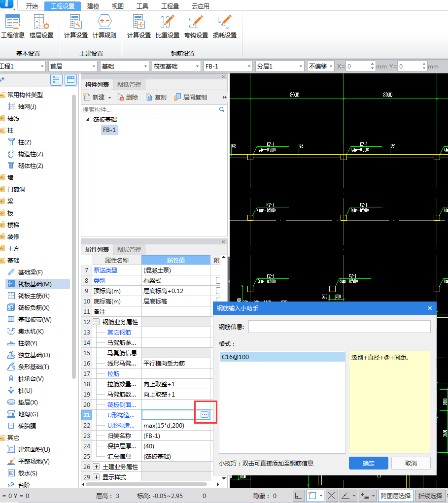
Task: Click 确定 in the 钢筋输入小助手 dialog
Action: [369, 463]
